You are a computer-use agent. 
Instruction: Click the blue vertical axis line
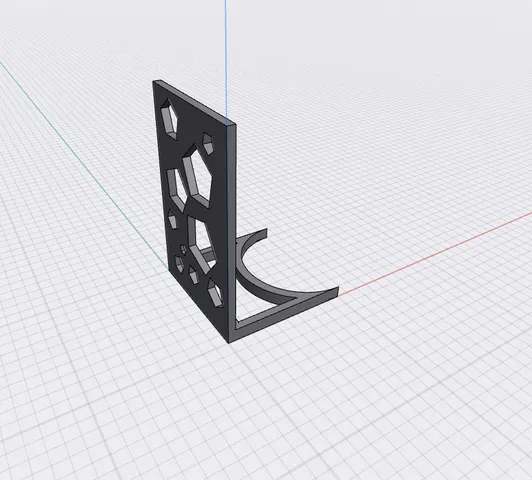coord(226,58)
